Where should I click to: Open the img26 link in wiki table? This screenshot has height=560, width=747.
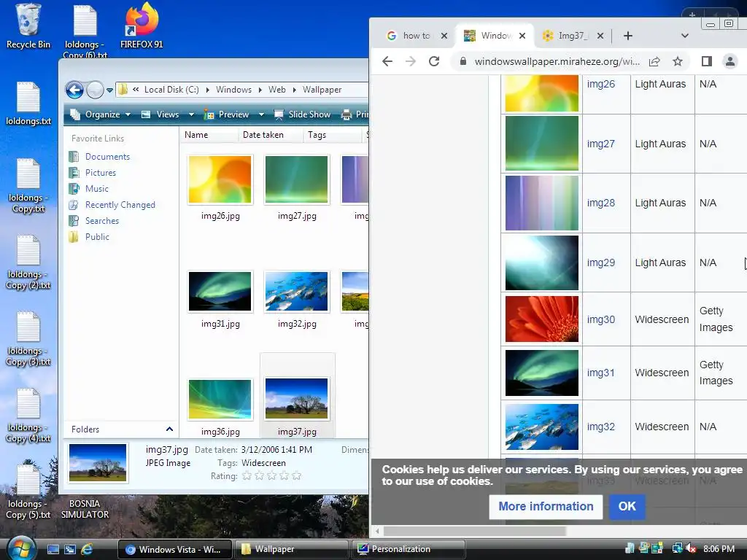[601, 84]
